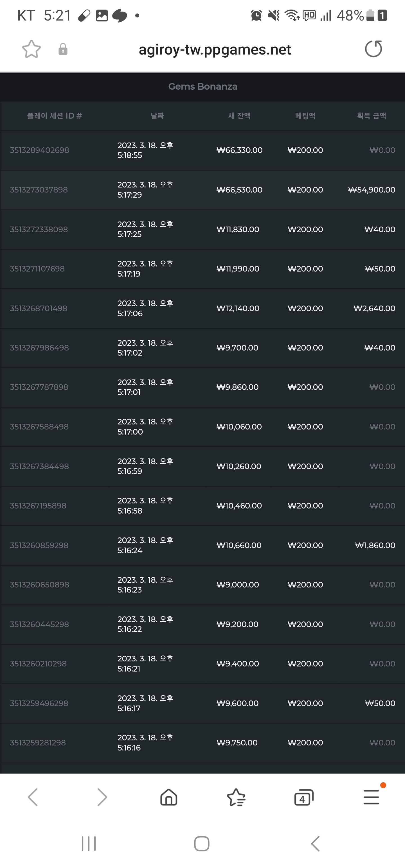Select session 3513260859298 with ₩1,860.00 win
405x868 pixels.
point(202,545)
